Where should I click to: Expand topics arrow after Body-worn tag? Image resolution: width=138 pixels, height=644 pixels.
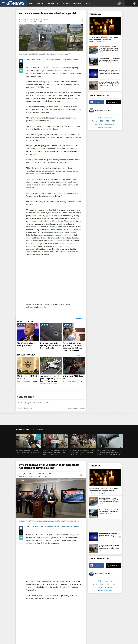tap(81, 526)
